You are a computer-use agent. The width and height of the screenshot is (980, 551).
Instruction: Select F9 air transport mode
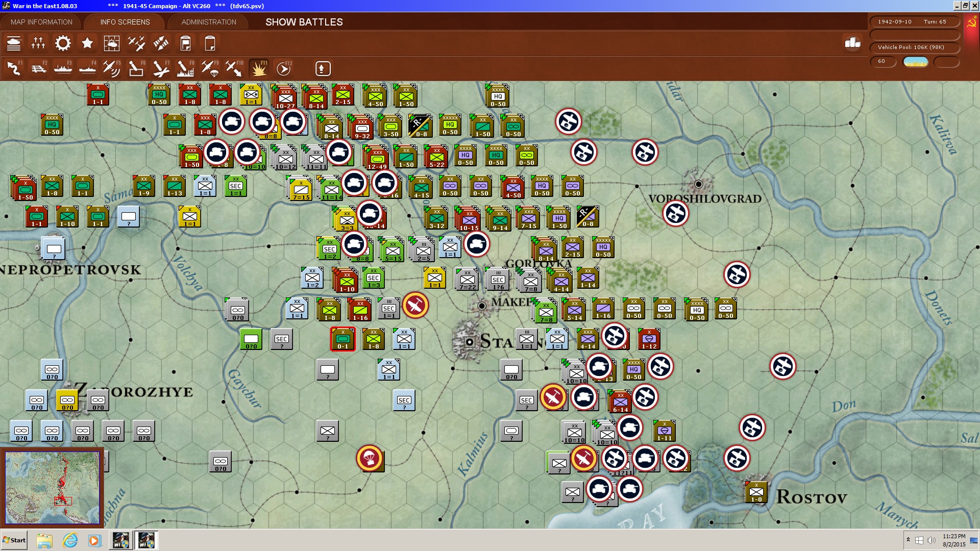point(210,68)
